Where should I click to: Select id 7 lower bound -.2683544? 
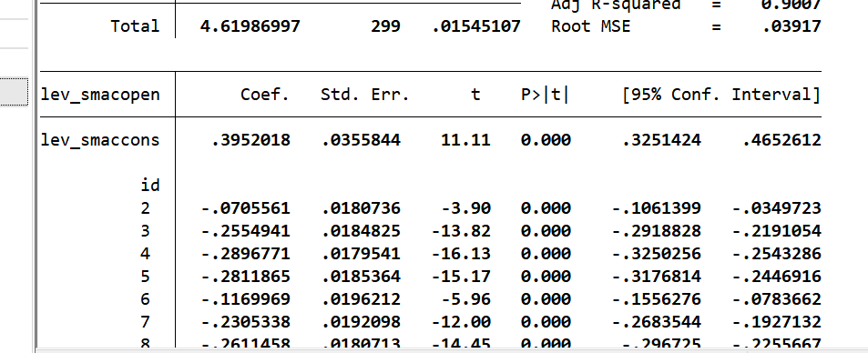pos(657,321)
